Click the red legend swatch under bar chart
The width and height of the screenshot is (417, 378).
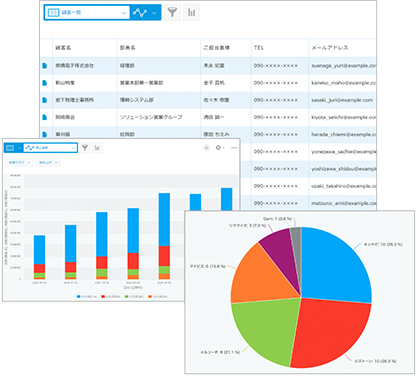tap(103, 296)
